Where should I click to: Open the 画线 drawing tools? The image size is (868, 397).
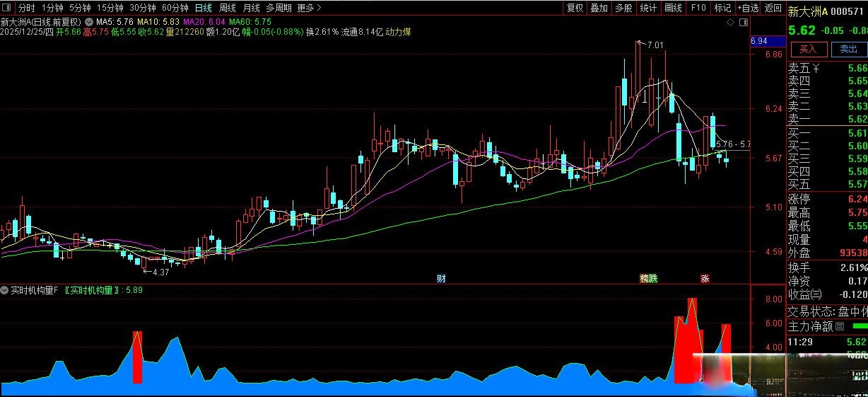pyautogui.click(x=673, y=8)
